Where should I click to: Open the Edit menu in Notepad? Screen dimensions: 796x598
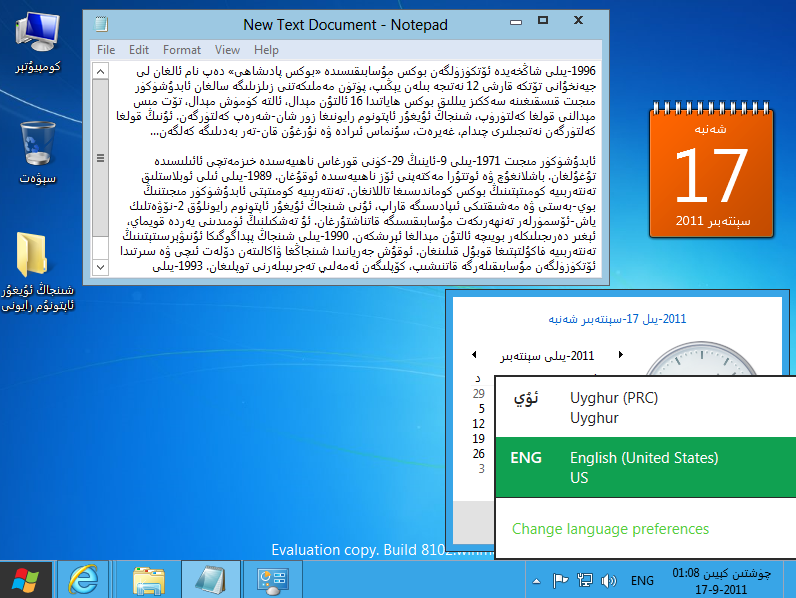tap(139, 50)
